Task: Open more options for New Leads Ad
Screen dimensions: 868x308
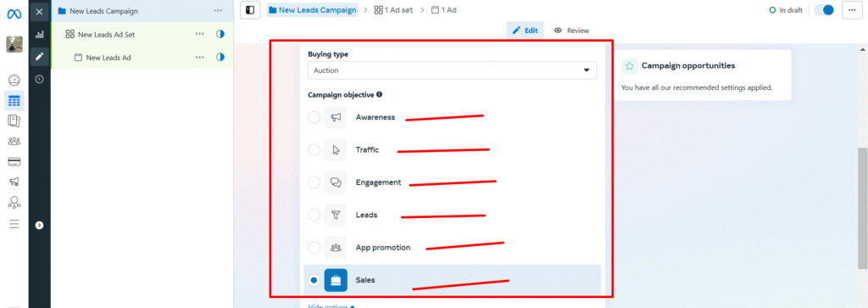Action: pos(200,58)
